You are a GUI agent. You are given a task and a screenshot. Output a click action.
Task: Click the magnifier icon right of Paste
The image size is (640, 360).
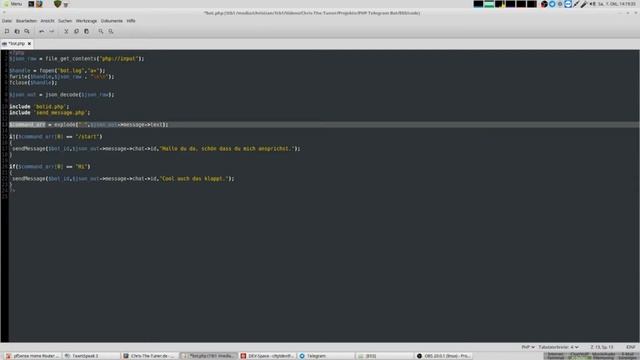point(101,31)
